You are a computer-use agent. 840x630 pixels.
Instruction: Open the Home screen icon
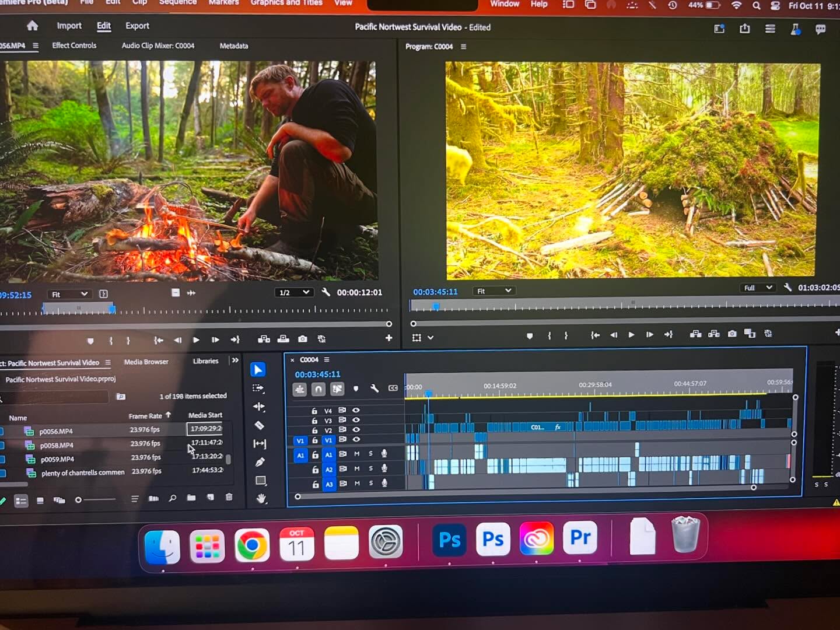(x=33, y=26)
